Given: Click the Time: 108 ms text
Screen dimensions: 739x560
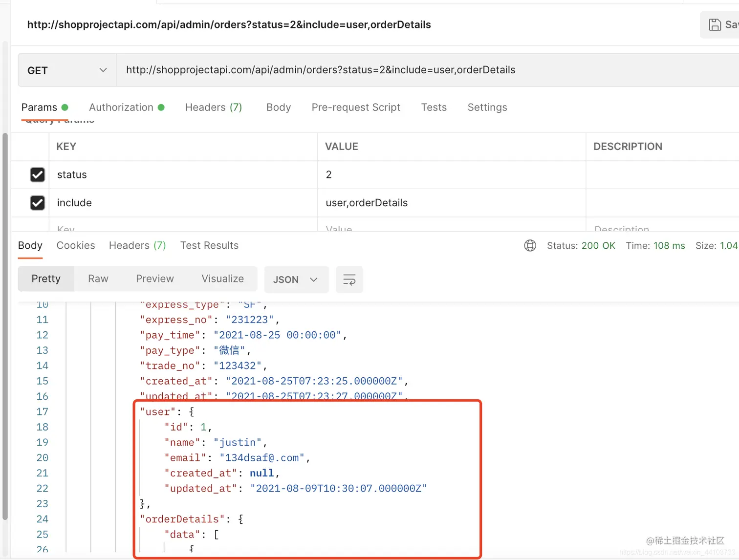Looking at the screenshot, I should (x=655, y=246).
